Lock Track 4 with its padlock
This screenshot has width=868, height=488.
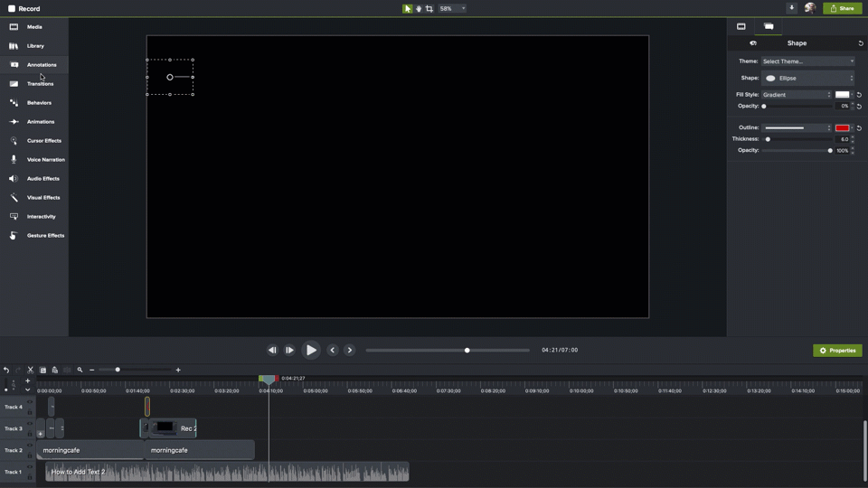30,412
